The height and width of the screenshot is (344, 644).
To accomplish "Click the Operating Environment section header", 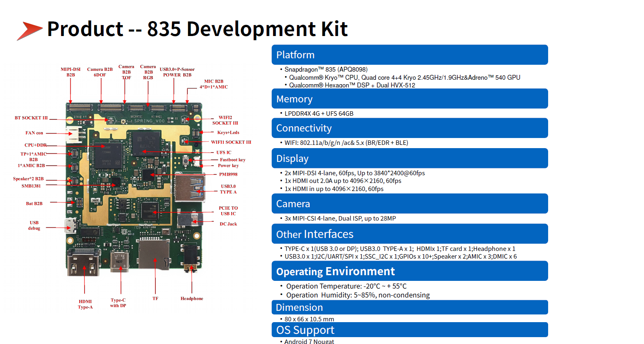I will pos(410,271).
